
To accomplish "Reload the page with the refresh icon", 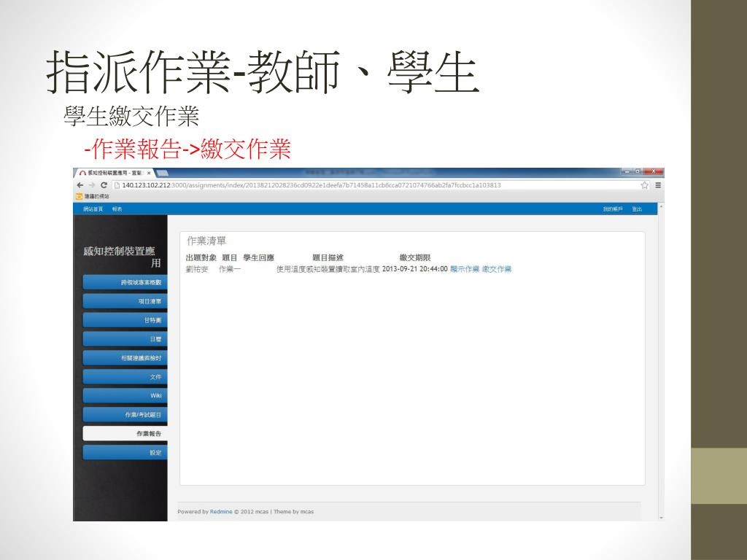I will pyautogui.click(x=104, y=185).
